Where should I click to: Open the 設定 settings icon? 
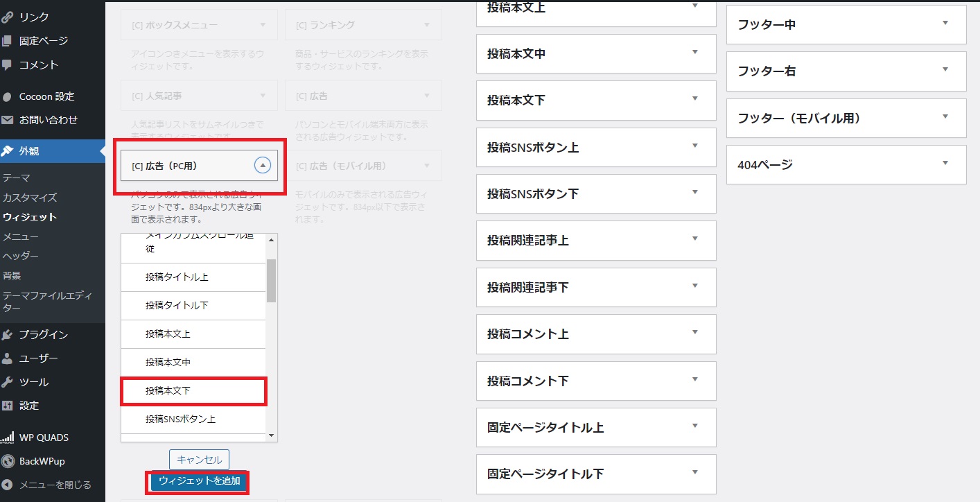8,406
